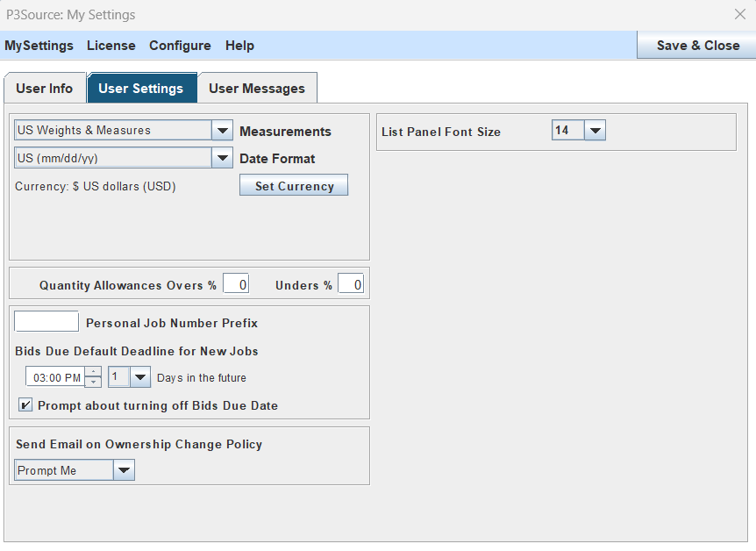
Task: Click the Personal Job Number Prefix field
Action: point(46,321)
